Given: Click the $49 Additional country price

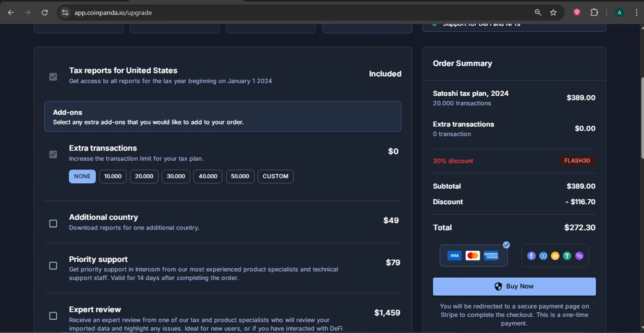Looking at the screenshot, I should point(391,221).
